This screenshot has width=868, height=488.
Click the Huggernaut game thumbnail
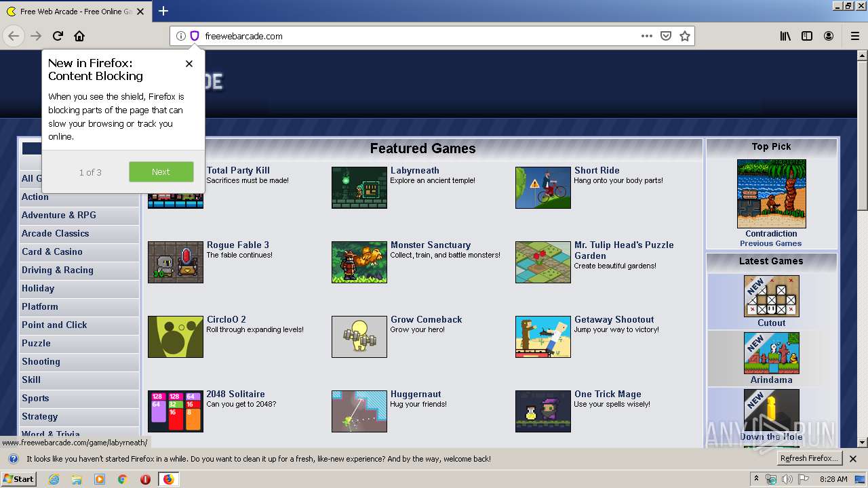[359, 411]
